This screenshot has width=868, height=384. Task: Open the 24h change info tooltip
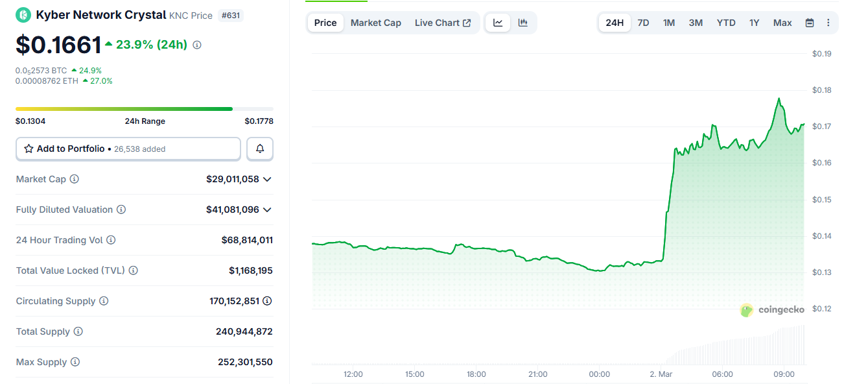(196, 45)
